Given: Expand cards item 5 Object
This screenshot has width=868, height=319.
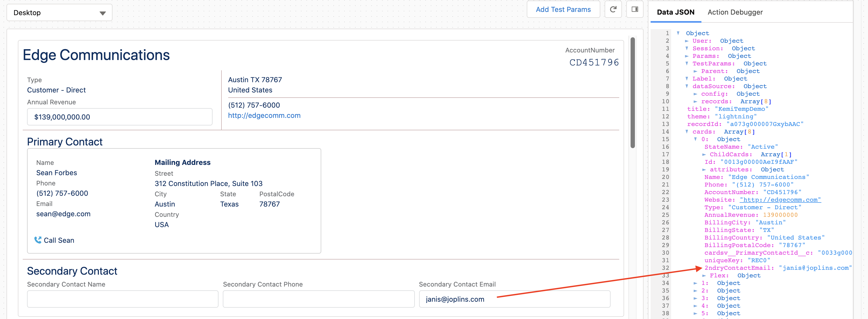Looking at the screenshot, I should click(695, 313).
